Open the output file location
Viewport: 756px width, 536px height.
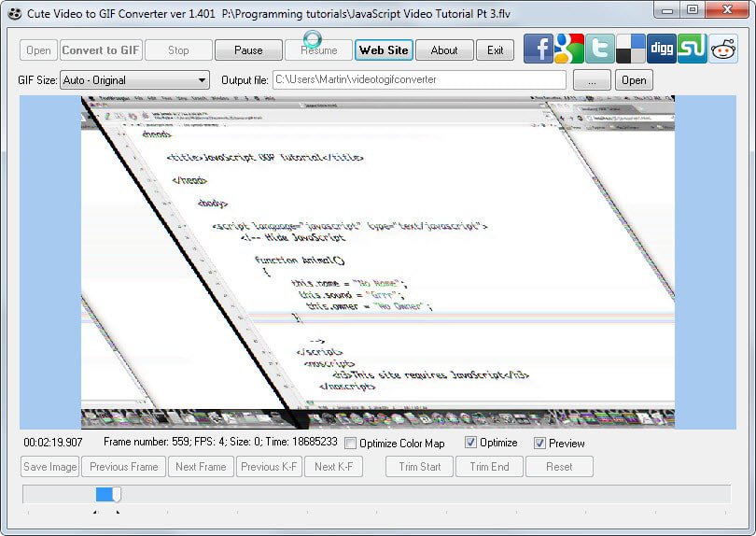point(634,80)
